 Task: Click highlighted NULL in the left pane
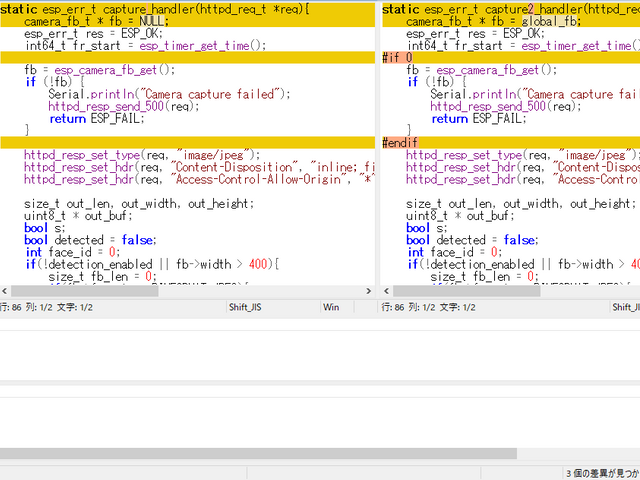pyautogui.click(x=151, y=20)
